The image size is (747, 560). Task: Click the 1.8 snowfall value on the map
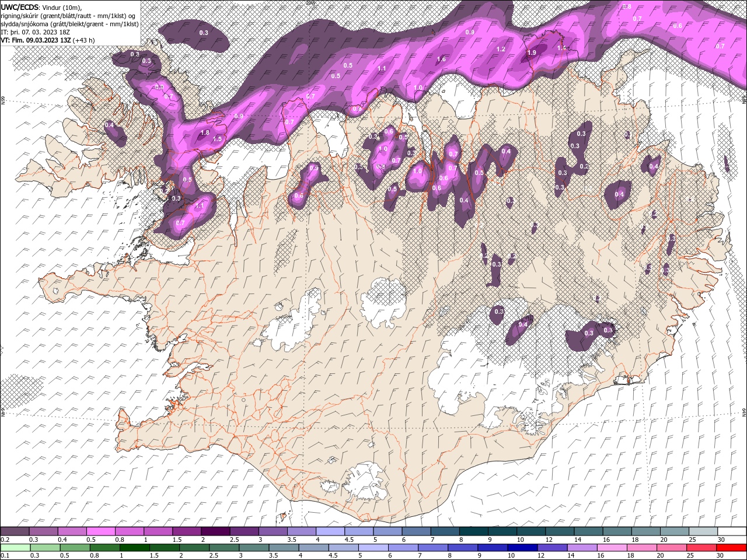[x=205, y=132]
